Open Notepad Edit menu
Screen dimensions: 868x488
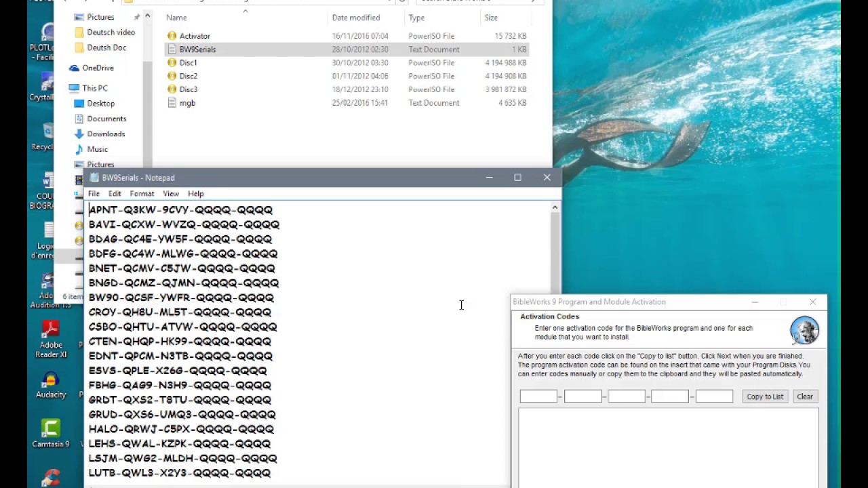coord(115,194)
